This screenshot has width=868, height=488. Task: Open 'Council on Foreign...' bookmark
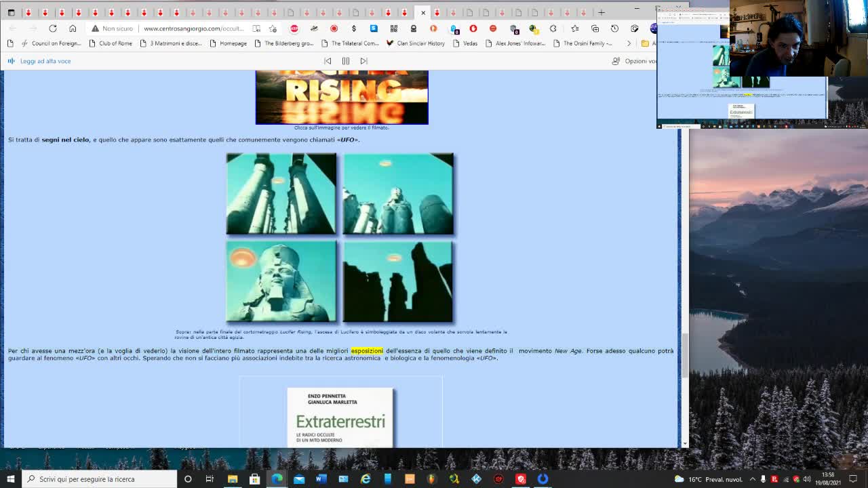click(51, 43)
